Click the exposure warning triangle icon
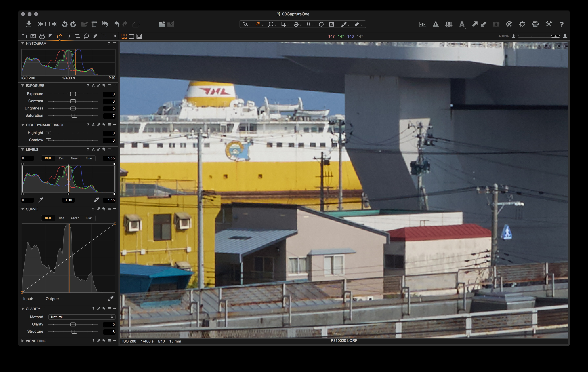 pyautogui.click(x=436, y=24)
